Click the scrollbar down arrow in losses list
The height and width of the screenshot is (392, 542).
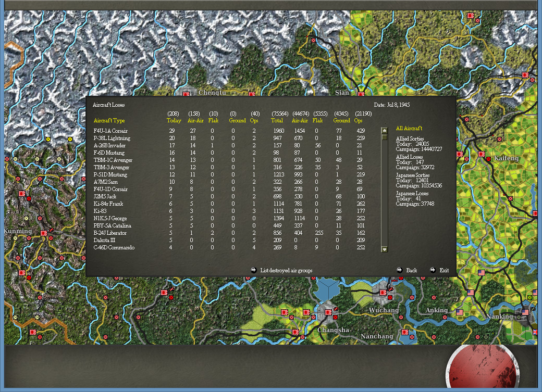point(384,249)
